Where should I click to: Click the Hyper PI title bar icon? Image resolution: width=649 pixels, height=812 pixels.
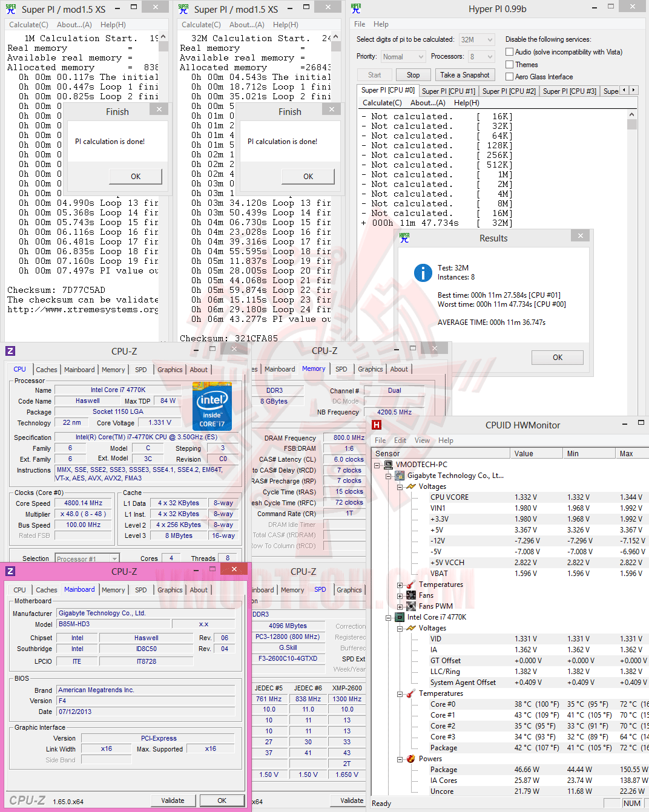[356, 8]
